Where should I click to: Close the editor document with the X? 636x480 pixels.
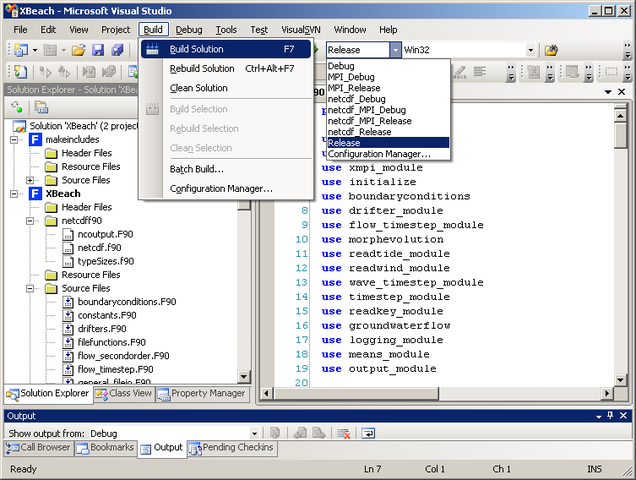click(x=621, y=92)
